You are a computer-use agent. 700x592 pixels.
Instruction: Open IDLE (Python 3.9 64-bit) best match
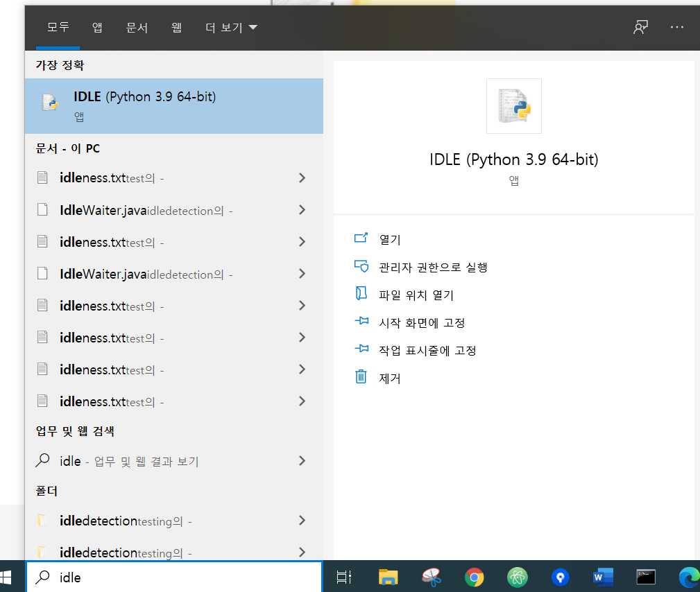pos(174,106)
